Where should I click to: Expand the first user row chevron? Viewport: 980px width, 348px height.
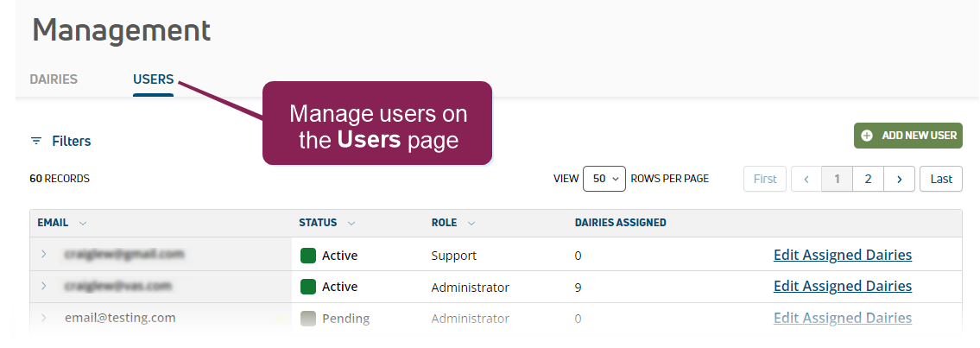click(x=44, y=255)
